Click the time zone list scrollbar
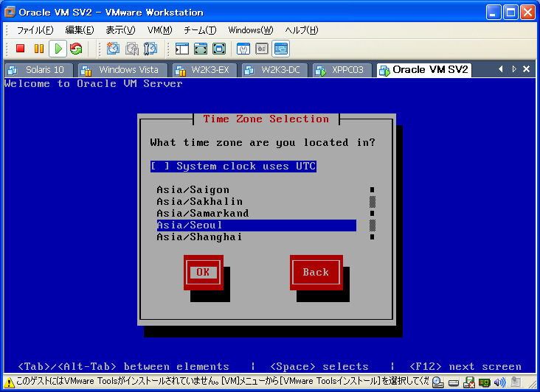540x392 pixels. click(373, 213)
